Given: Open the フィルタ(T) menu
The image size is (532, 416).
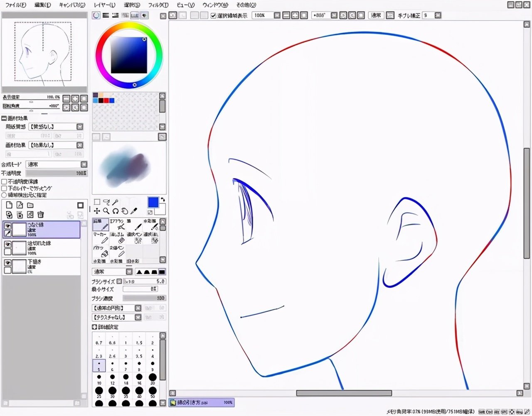Looking at the screenshot, I should click(158, 5).
